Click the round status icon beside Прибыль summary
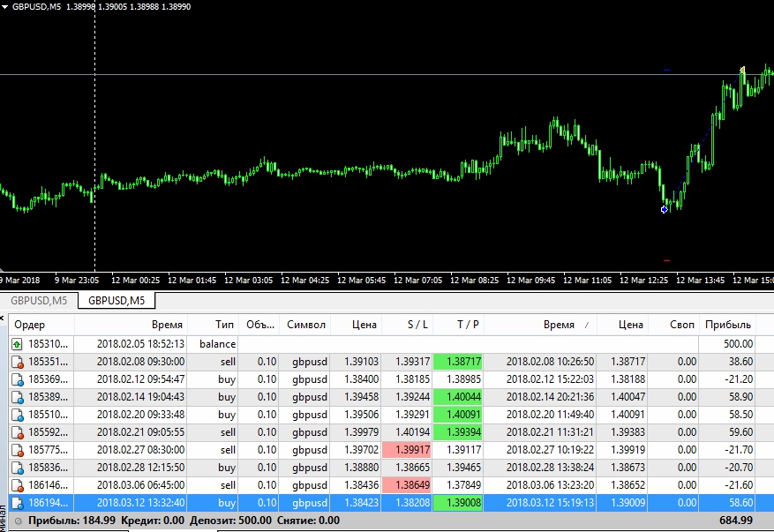This screenshot has width=774, height=532. pos(19,521)
